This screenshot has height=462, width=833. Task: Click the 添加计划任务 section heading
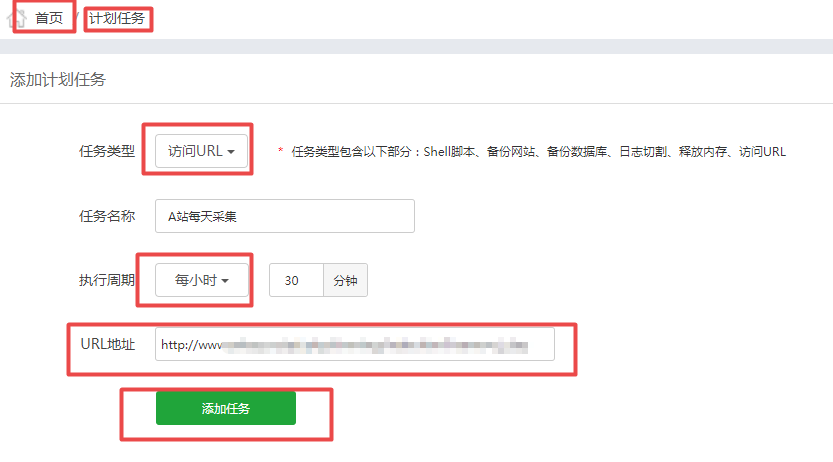coord(57,80)
